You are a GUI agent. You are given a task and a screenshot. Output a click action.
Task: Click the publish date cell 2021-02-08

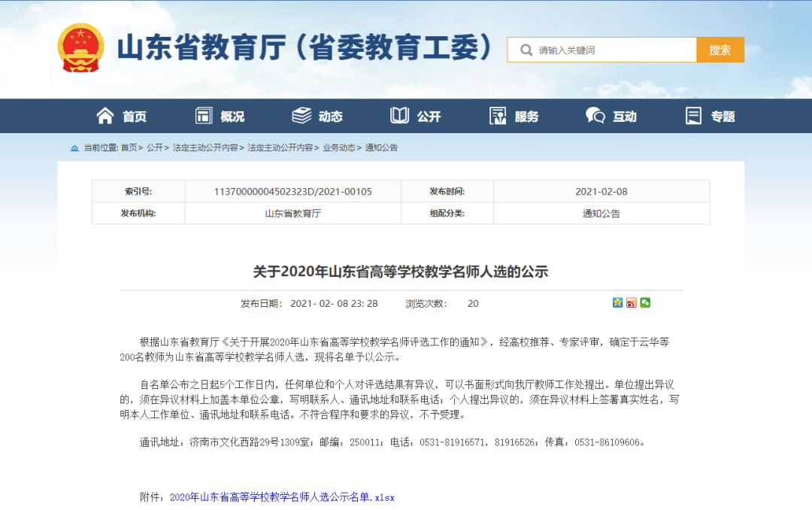tap(601, 192)
